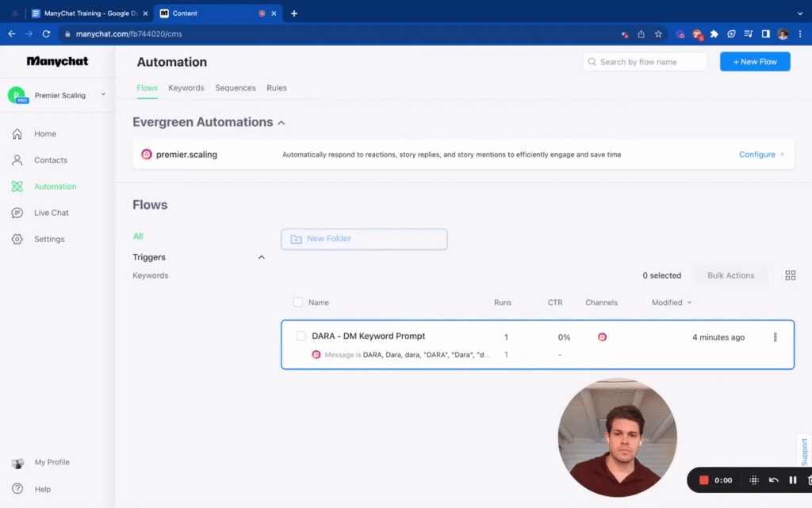The image size is (812, 508).
Task: Click the browser address bar URL
Action: pyautogui.click(x=129, y=33)
